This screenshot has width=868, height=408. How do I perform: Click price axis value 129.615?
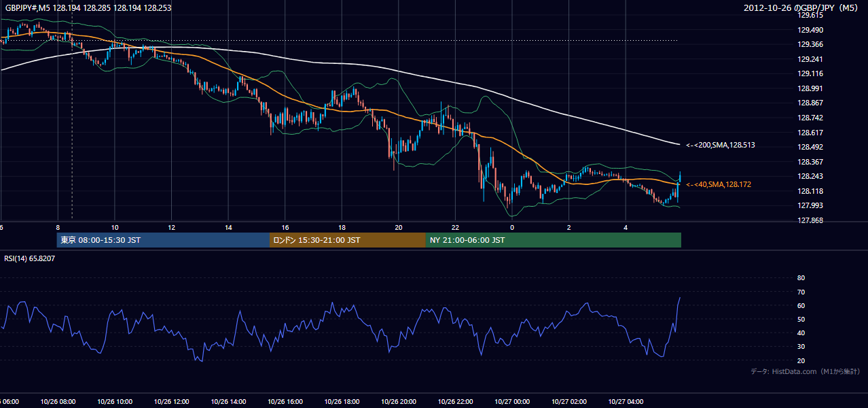coord(810,15)
